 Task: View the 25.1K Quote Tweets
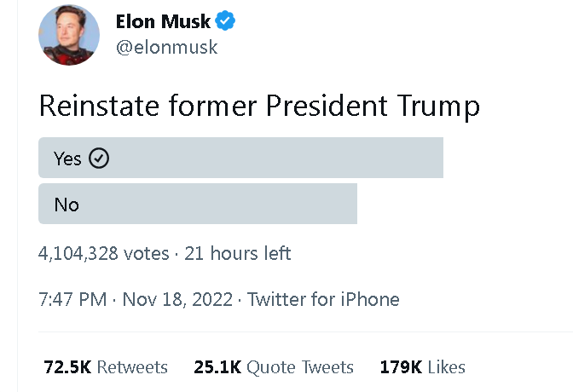274,366
